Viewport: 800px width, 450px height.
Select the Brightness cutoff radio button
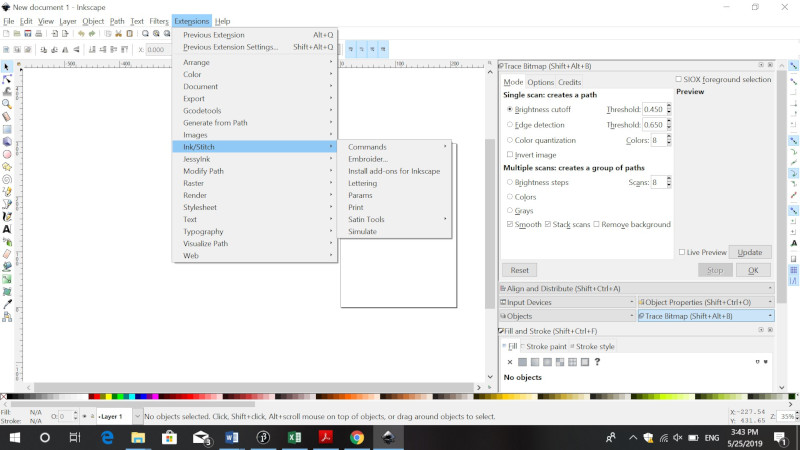(x=510, y=109)
